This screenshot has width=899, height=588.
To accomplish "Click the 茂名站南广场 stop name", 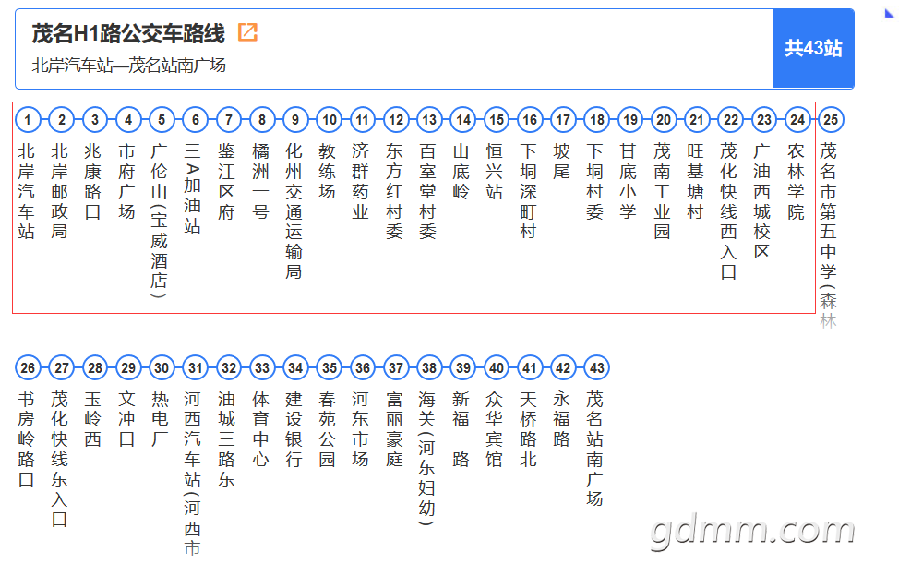I will 594,450.
